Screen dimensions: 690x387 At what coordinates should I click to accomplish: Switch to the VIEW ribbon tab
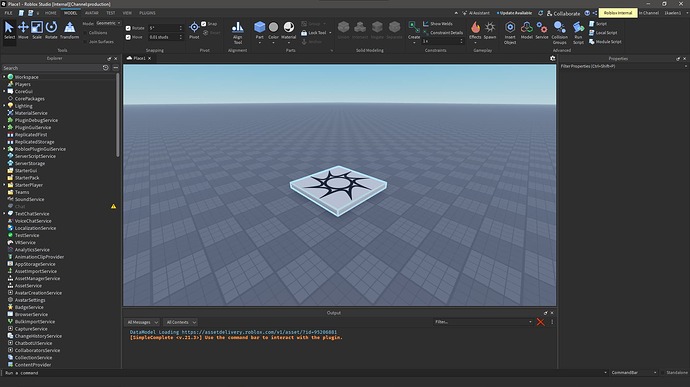click(x=127, y=13)
